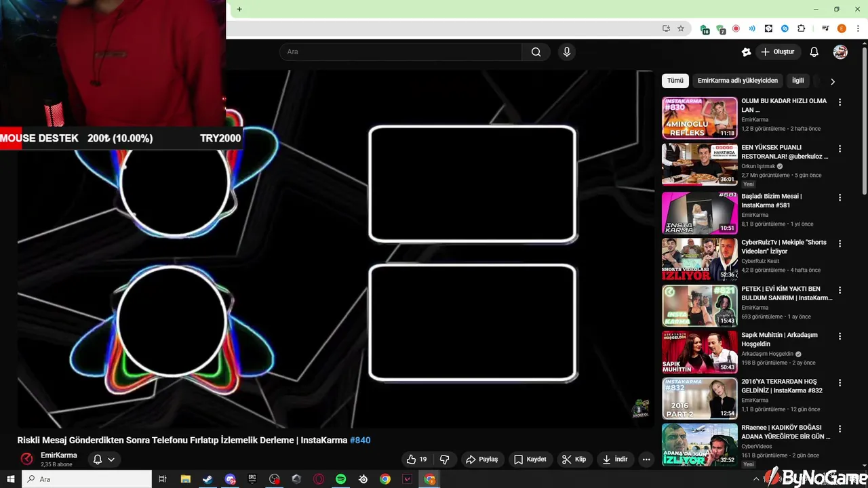Screen dimensions: 868x488
Task: Expand the channel notification bell dropdown
Action: (x=104, y=460)
